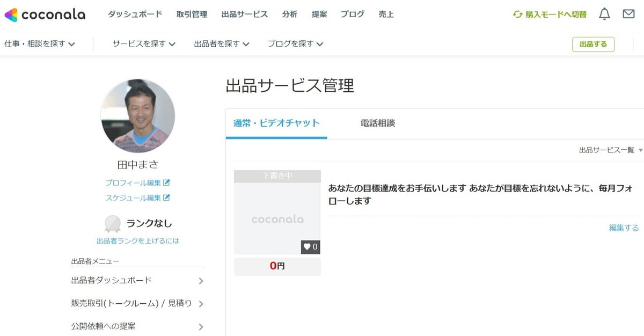The height and width of the screenshot is (336, 644).
Task: Click the heart favorite counter on the thumbnail
Action: click(x=310, y=247)
